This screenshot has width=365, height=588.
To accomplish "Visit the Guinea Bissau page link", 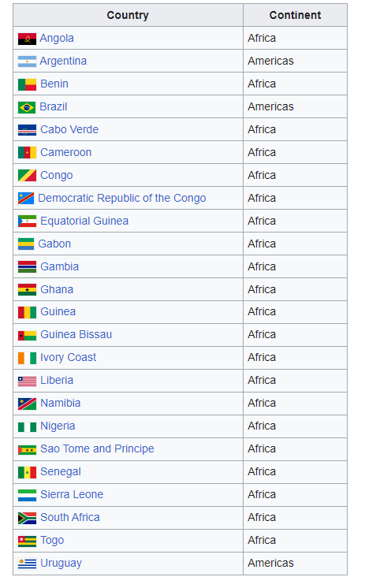I will click(x=76, y=334).
